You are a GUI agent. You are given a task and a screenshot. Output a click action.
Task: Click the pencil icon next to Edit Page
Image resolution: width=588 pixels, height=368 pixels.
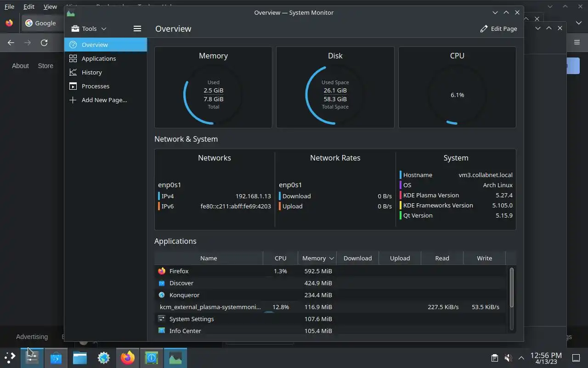click(x=484, y=29)
